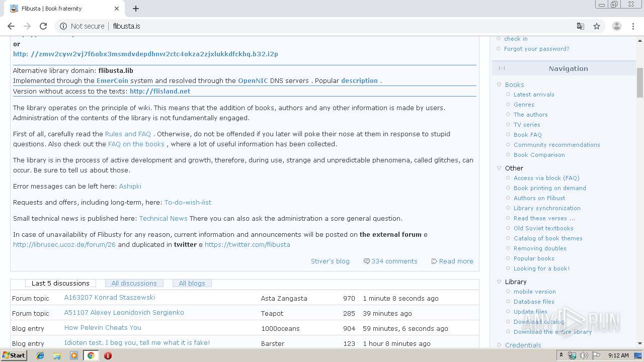Open Stiver's blog
644x362 pixels.
click(x=330, y=261)
